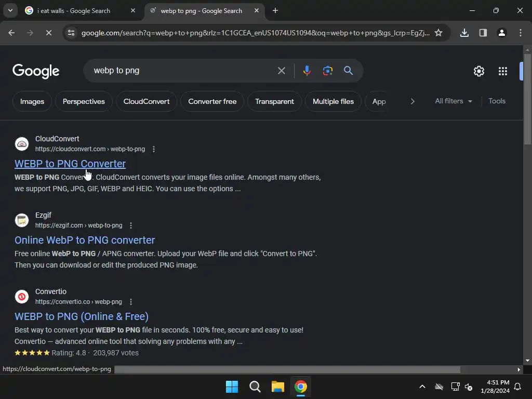This screenshot has width=532, height=399.
Task: Click the muted volume tray icon
Action: click(x=469, y=387)
